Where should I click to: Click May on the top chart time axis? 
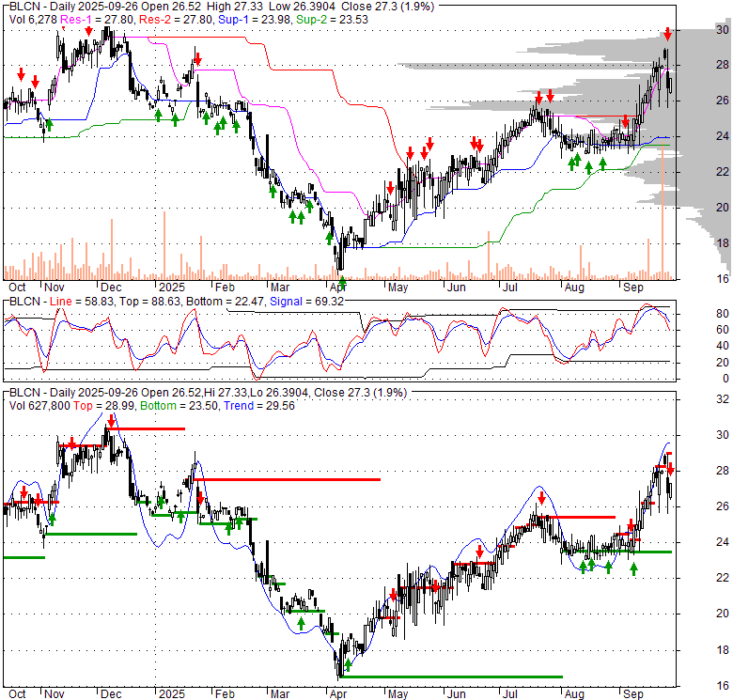coord(398,287)
